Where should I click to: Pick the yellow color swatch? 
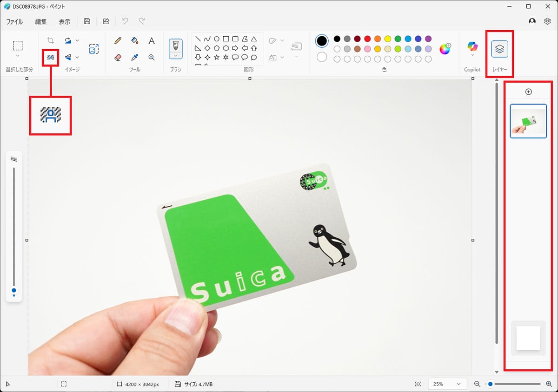pos(388,39)
